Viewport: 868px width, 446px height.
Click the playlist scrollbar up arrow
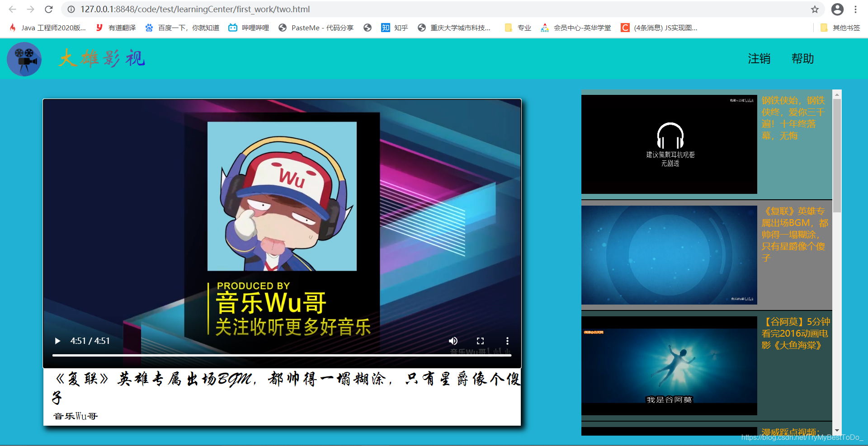tap(837, 94)
